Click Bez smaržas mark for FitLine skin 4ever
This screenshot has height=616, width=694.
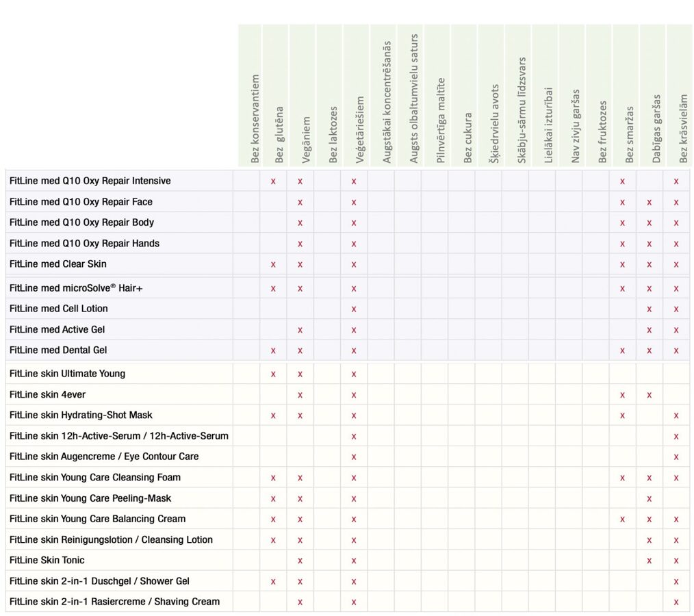(x=622, y=395)
